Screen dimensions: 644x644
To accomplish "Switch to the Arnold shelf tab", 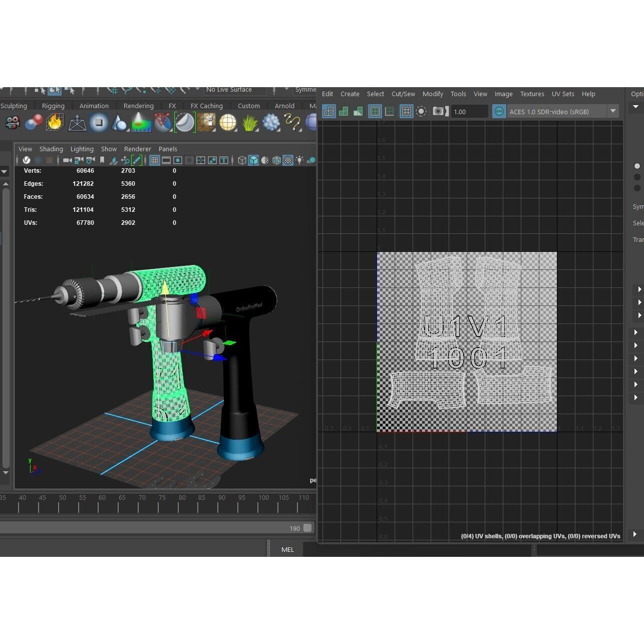I will click(284, 106).
